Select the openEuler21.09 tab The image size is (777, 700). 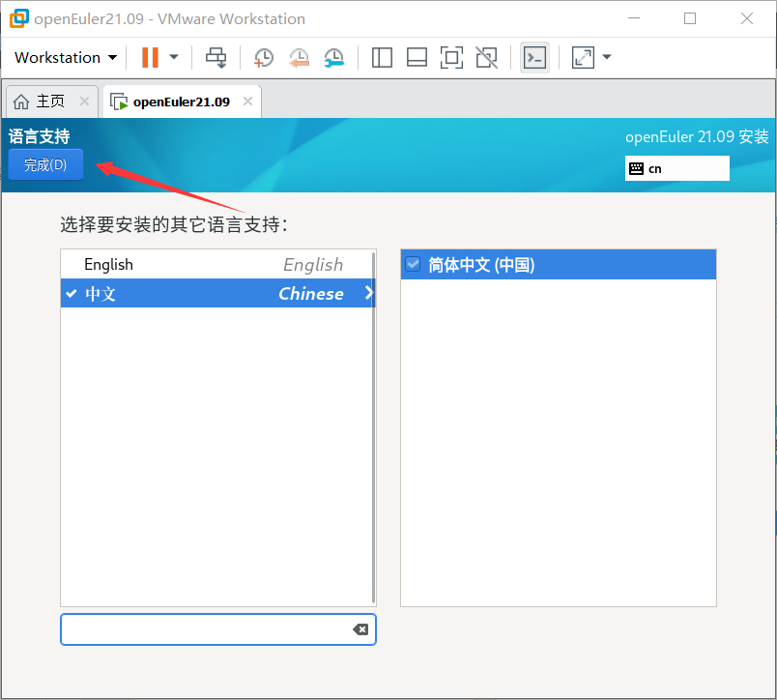(x=182, y=102)
